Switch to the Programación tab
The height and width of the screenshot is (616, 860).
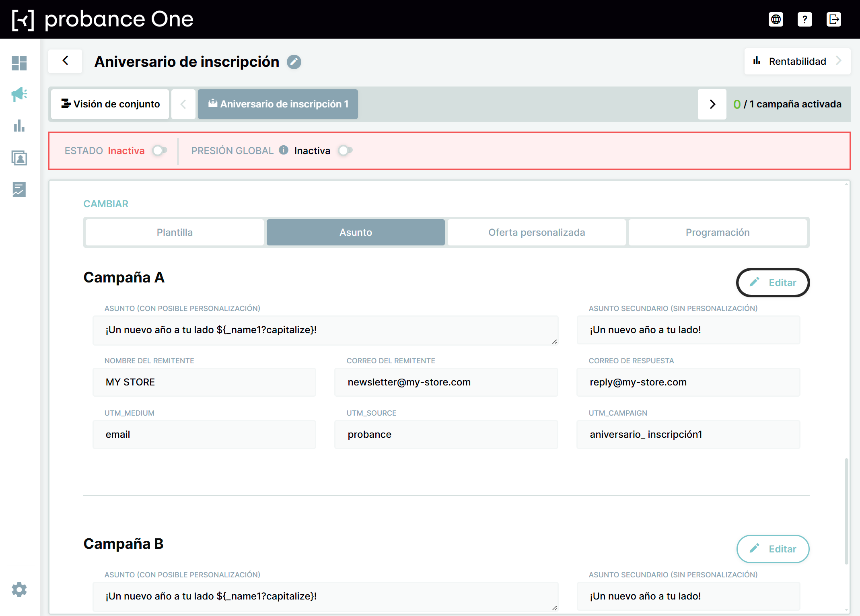point(718,233)
